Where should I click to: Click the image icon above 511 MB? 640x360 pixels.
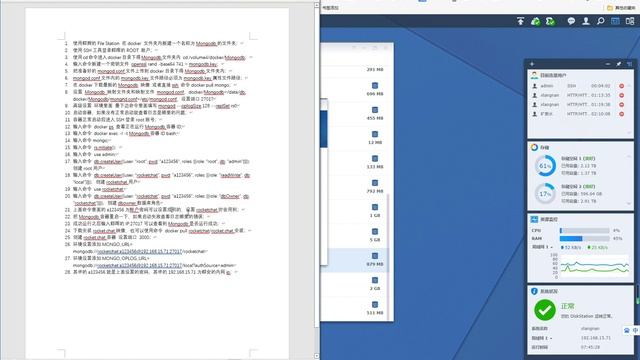click(x=375, y=304)
